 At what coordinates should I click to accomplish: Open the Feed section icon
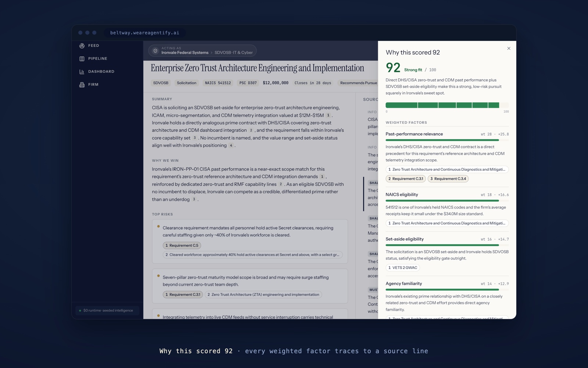point(82,46)
